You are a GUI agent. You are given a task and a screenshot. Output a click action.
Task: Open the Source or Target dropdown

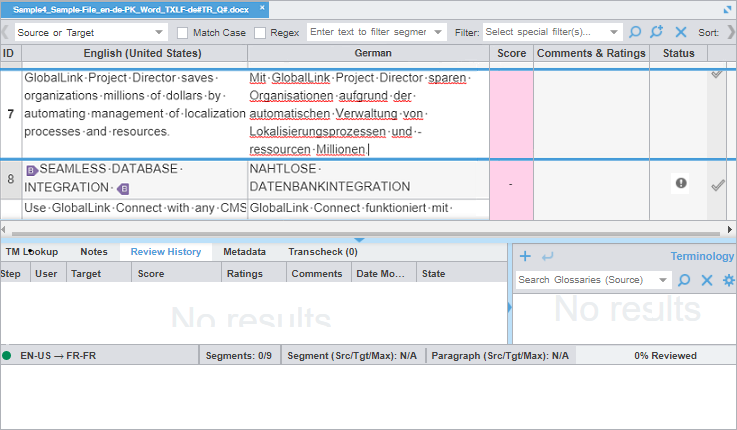[x=88, y=33]
